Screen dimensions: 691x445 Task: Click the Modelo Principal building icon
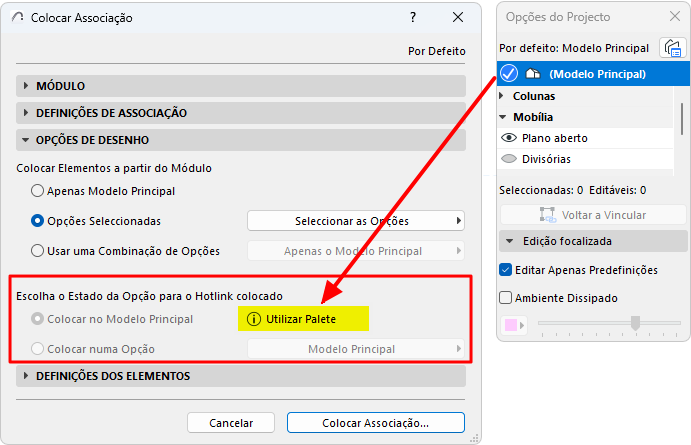[533, 74]
